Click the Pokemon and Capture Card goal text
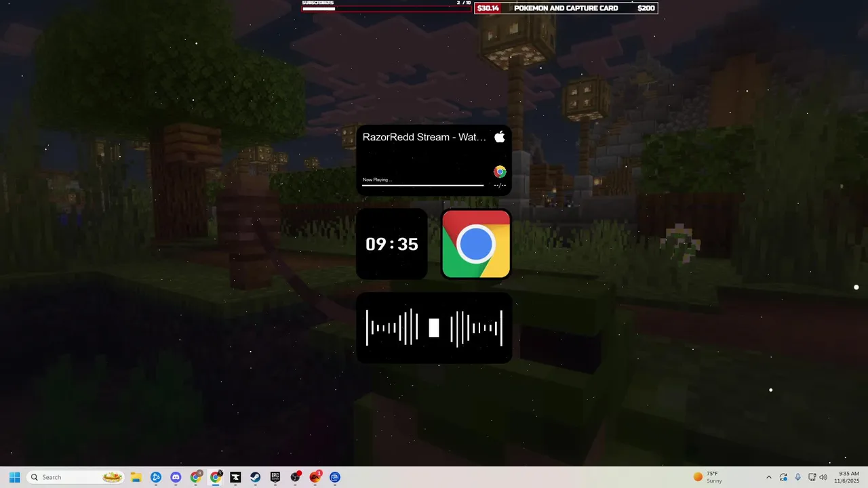 point(566,8)
